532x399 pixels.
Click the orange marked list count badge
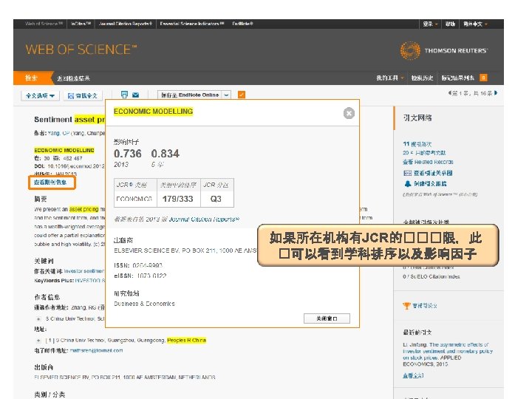click(483, 78)
